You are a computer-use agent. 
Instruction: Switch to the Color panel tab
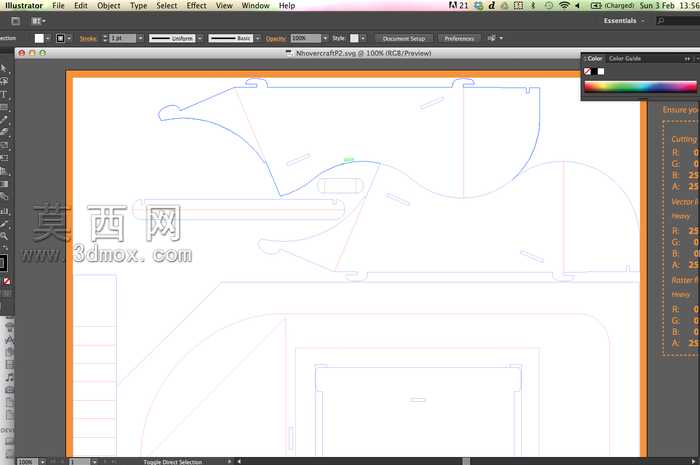pyautogui.click(x=594, y=58)
